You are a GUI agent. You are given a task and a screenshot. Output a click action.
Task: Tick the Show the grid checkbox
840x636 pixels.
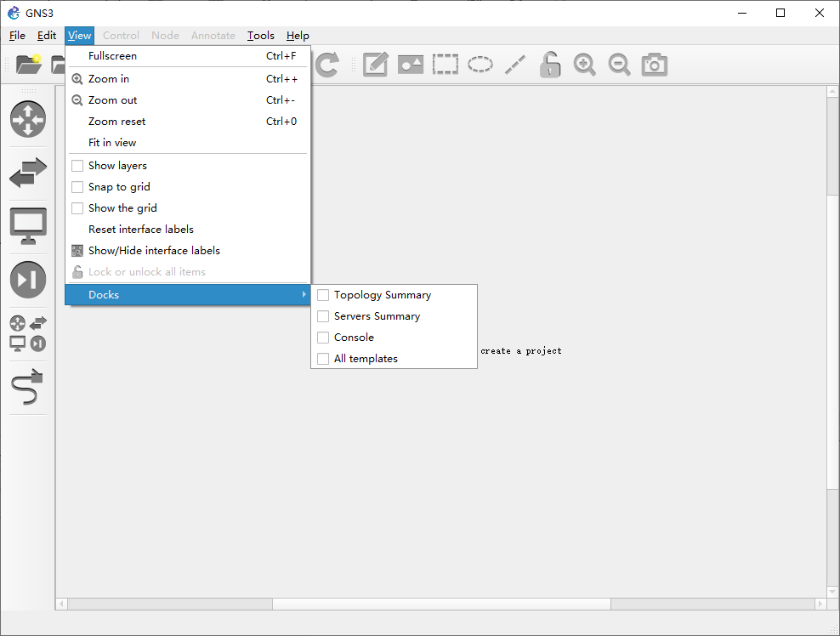pyautogui.click(x=77, y=208)
